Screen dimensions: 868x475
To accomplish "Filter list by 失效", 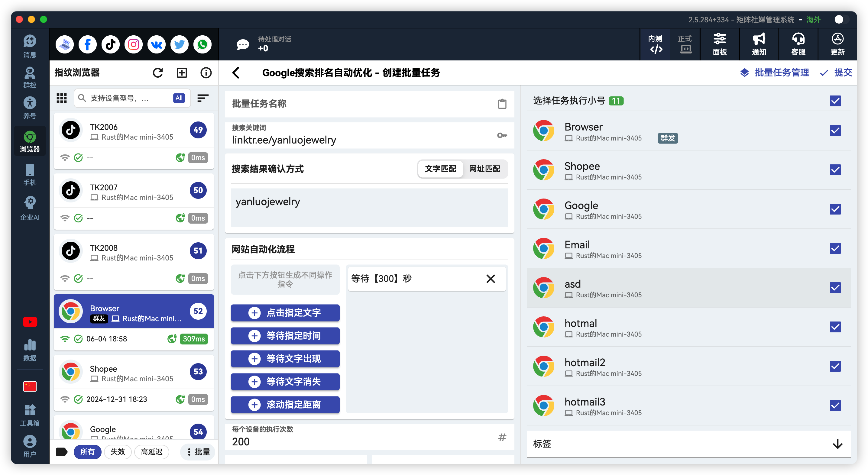I will (118, 452).
